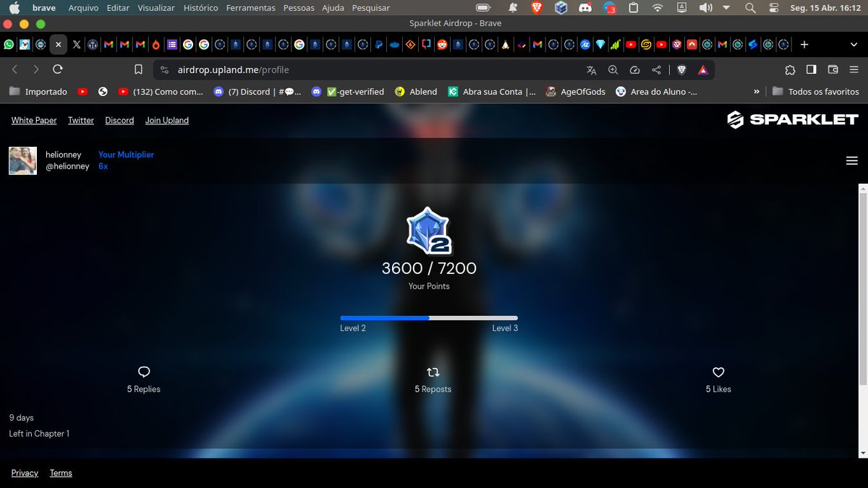Open site settings icon in address bar
The image size is (868, 488).
[164, 70]
